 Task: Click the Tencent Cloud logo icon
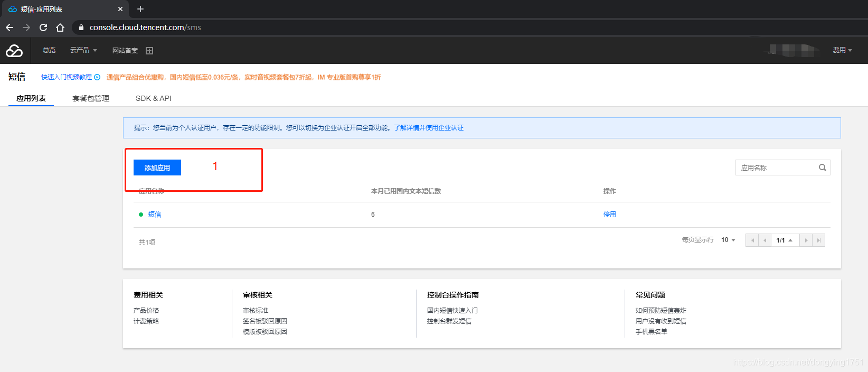point(14,51)
